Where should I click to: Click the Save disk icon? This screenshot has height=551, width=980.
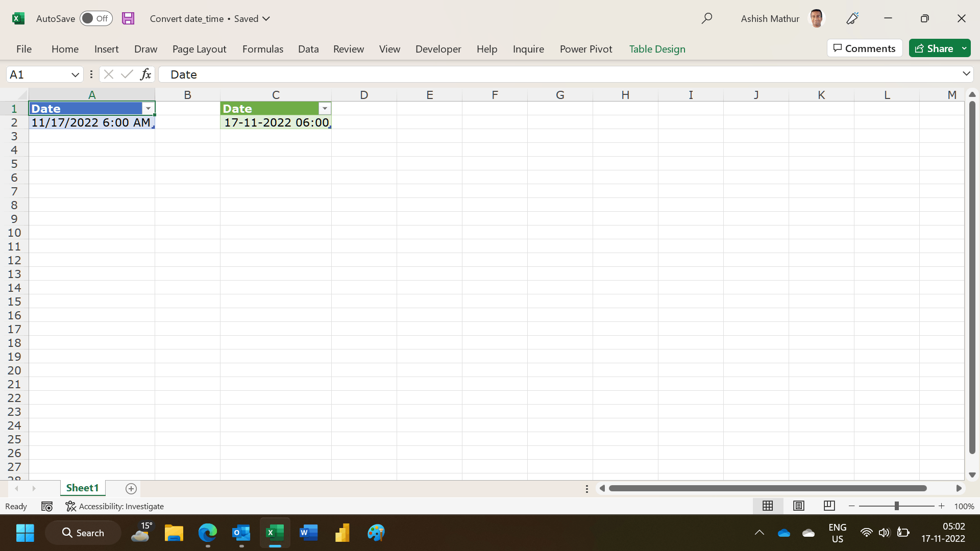(128, 19)
